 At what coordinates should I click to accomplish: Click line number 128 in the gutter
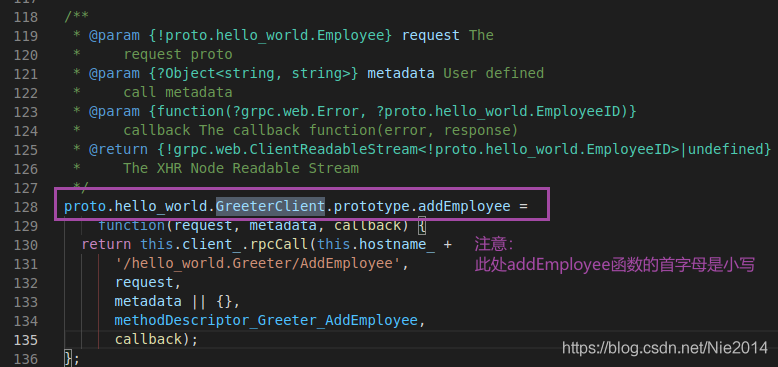pos(26,207)
